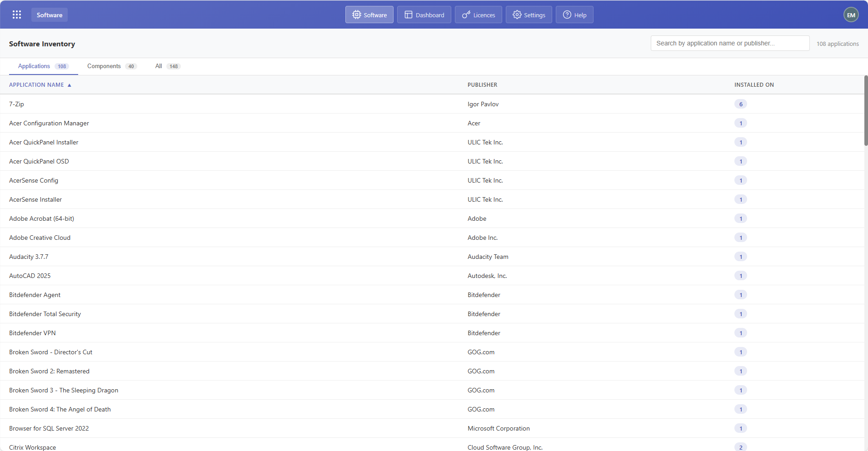Select Bitdefender VPN row
The image size is (868, 451).
point(432,333)
